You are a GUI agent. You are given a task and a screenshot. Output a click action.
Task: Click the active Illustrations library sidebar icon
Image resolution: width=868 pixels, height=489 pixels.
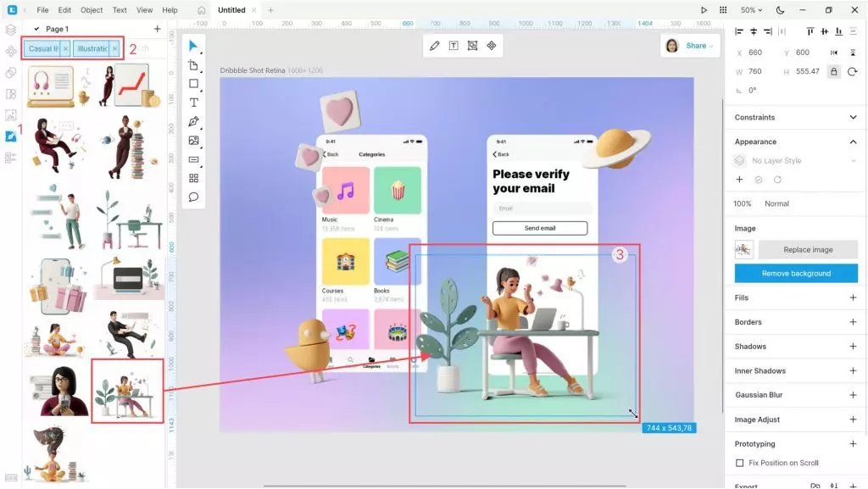(10, 136)
